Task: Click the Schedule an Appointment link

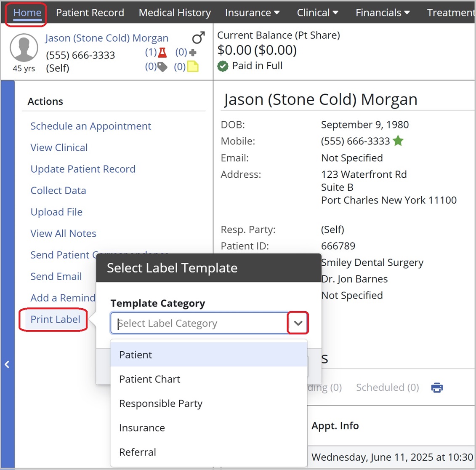Action: coord(90,126)
